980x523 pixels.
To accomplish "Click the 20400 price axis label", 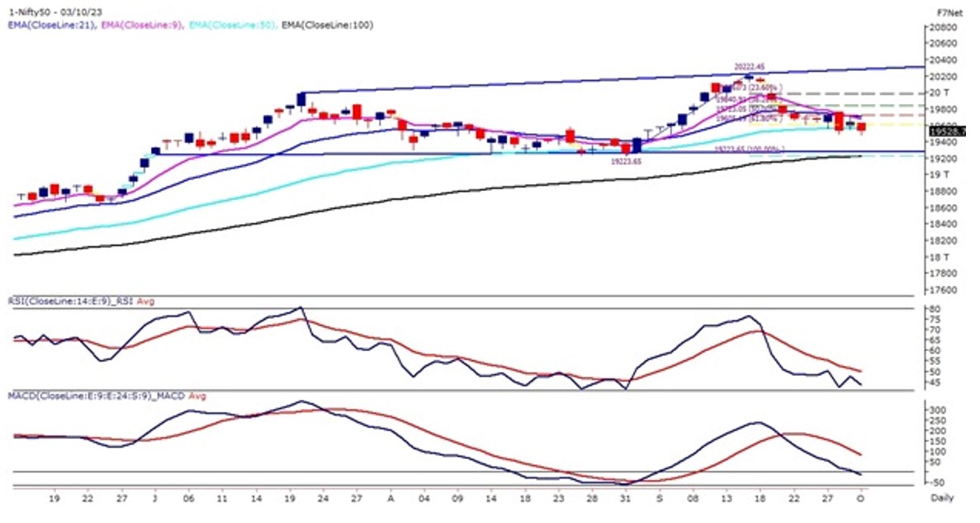I will click(x=944, y=60).
